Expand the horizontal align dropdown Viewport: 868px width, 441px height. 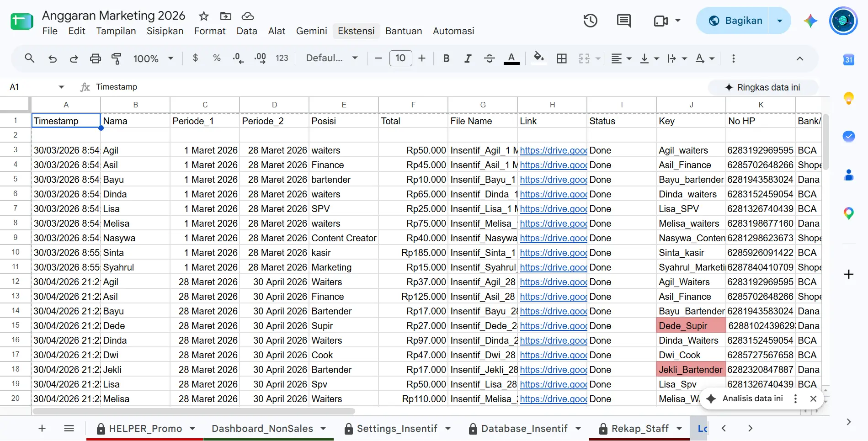click(629, 58)
